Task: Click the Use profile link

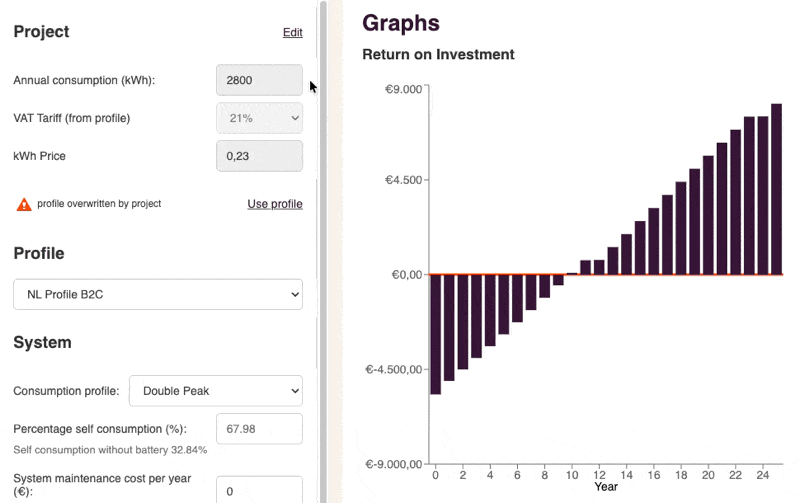Action: tap(275, 204)
